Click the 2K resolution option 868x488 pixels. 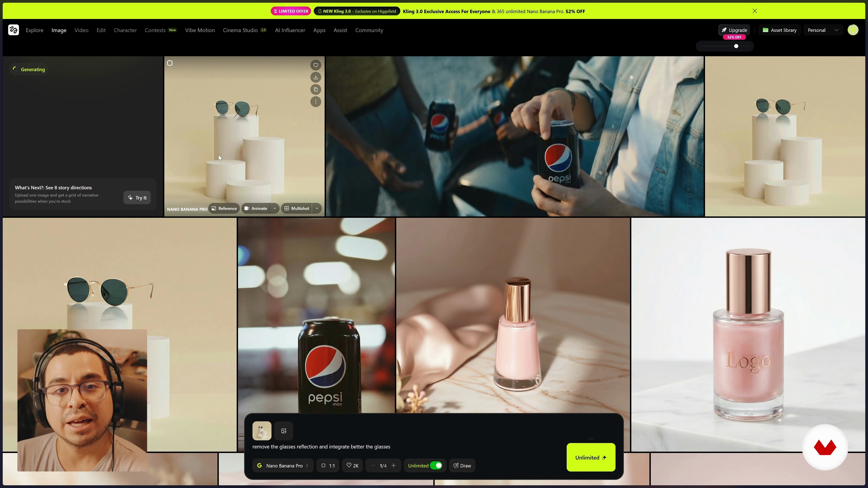[x=352, y=465]
